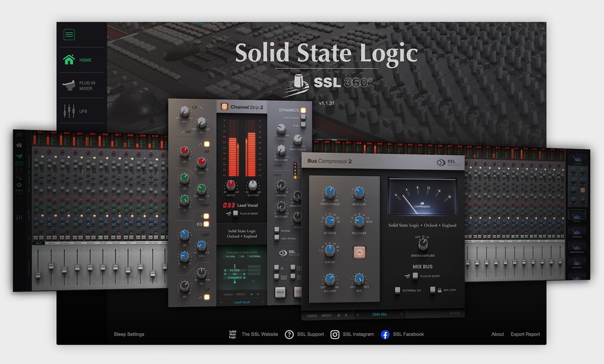Open The SSL Website link
The width and height of the screenshot is (604, 364).
pos(260,334)
